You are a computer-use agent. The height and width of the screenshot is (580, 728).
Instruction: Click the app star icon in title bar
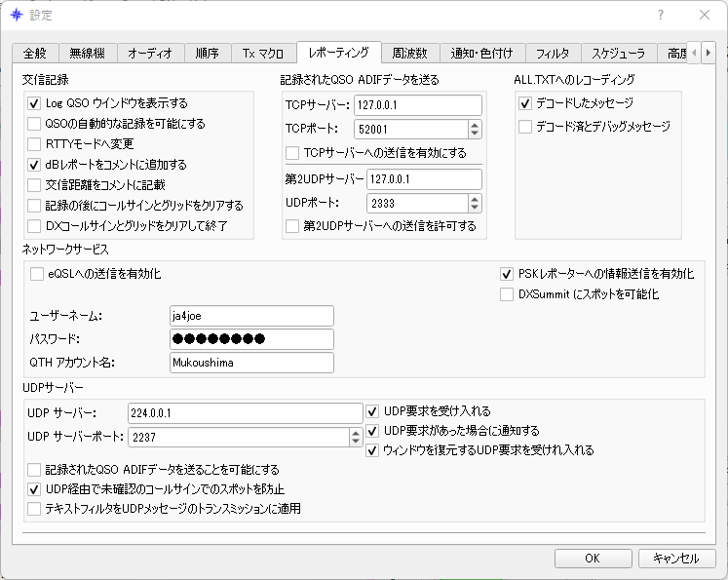pos(17,15)
